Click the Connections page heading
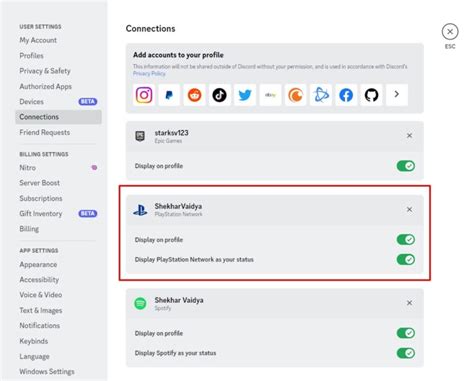474x381 pixels. coord(150,29)
